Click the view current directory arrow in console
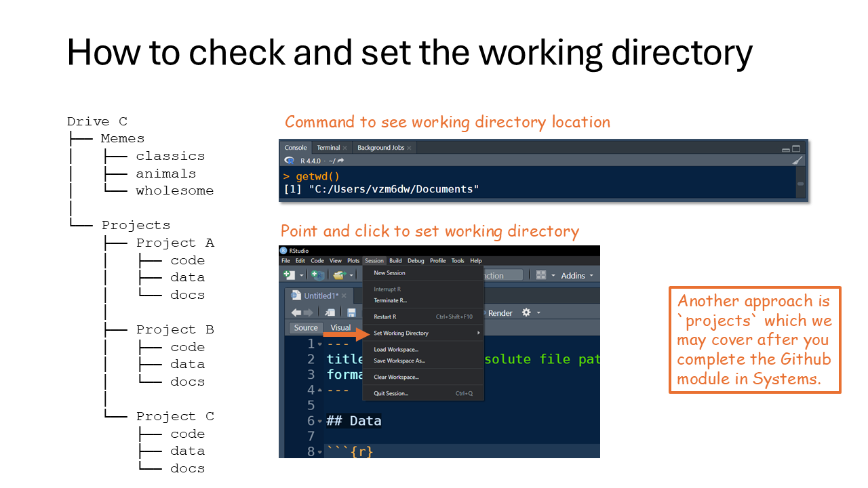 click(340, 161)
